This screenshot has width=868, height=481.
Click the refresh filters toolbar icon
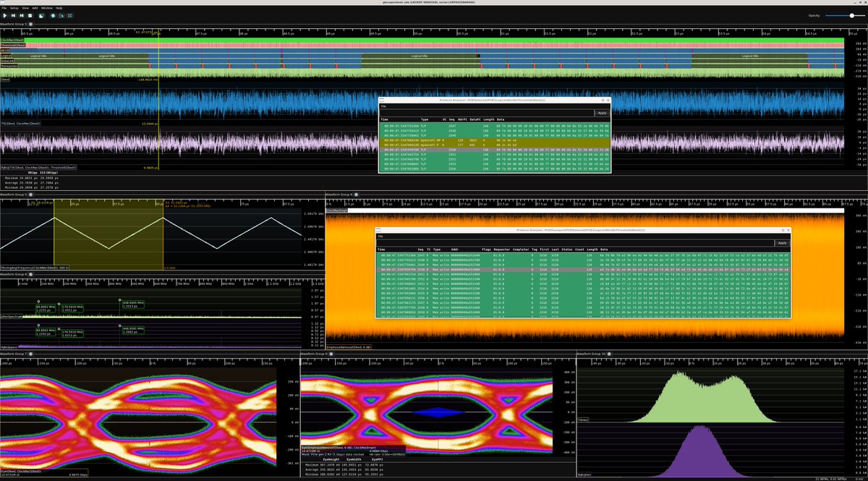[53, 16]
